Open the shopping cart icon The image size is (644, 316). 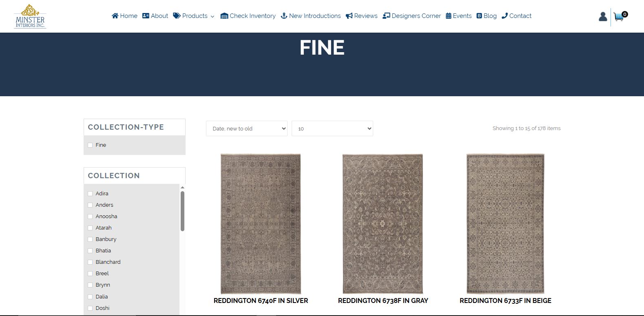point(618,17)
